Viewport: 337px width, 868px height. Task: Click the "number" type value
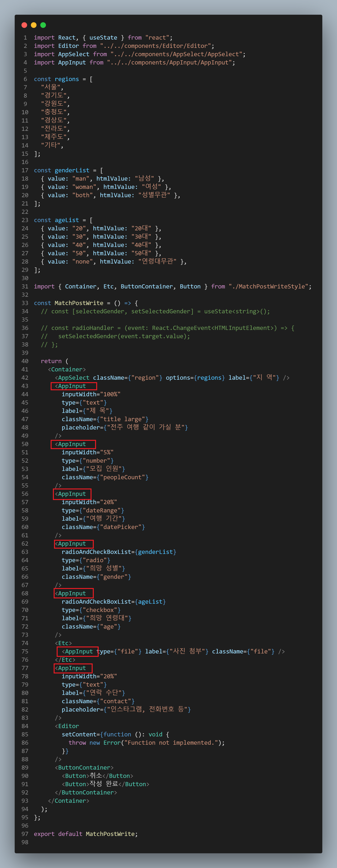click(97, 461)
